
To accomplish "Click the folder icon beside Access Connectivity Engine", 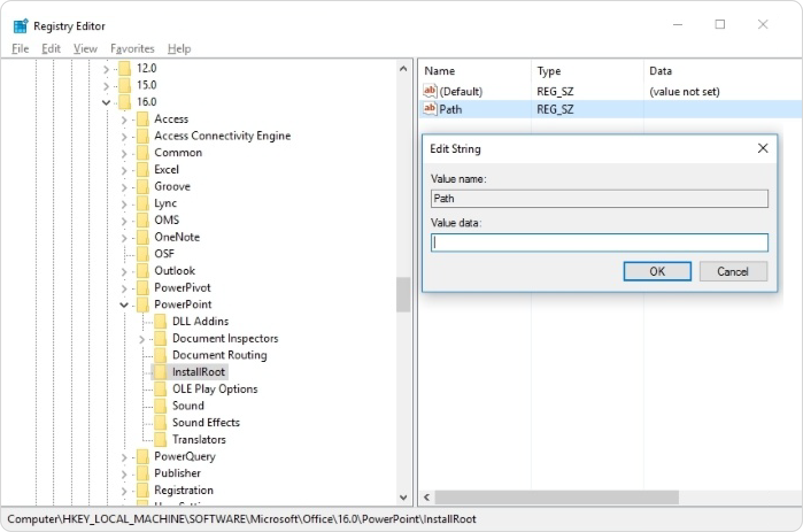I will point(142,136).
